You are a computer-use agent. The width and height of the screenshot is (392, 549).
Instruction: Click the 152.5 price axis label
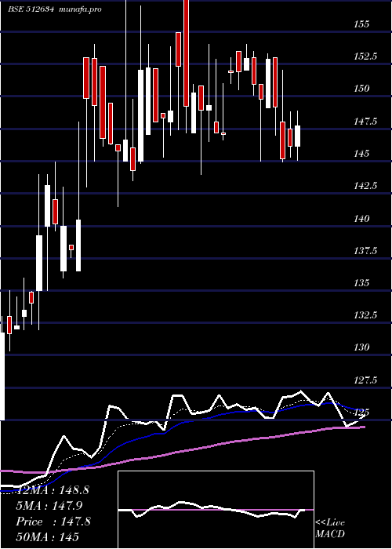(x=365, y=56)
